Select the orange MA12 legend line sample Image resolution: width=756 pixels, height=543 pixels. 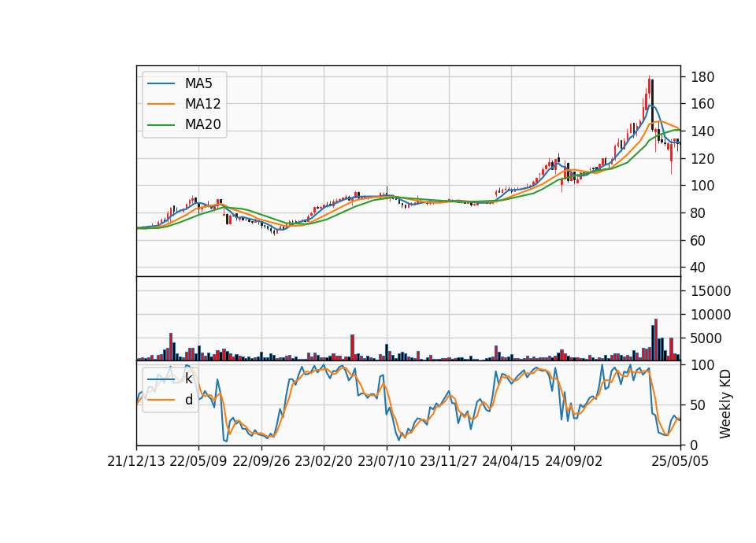click(161, 104)
